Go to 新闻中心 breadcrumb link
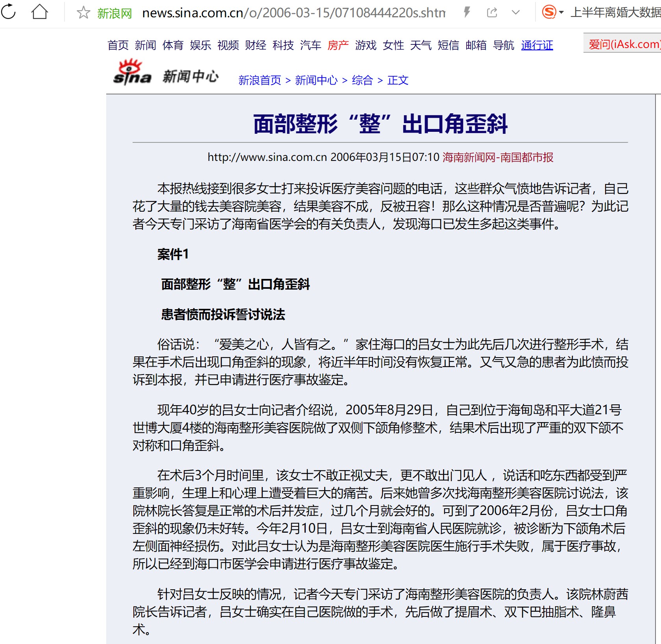This screenshot has height=644, width=661. [x=316, y=80]
